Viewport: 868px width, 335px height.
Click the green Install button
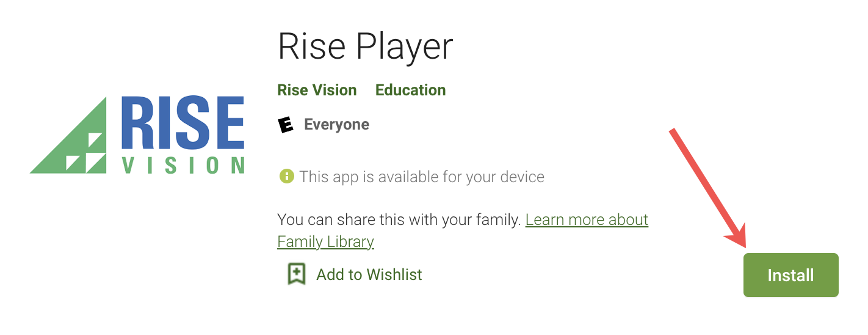(790, 275)
